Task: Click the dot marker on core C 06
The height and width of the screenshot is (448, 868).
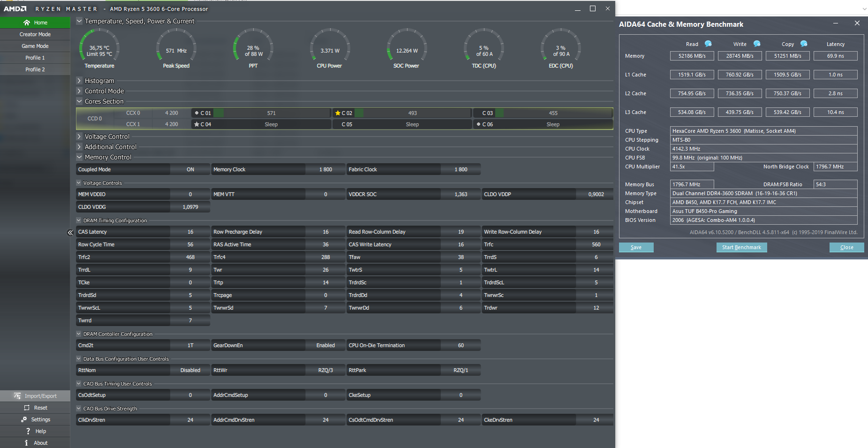Action: click(478, 124)
